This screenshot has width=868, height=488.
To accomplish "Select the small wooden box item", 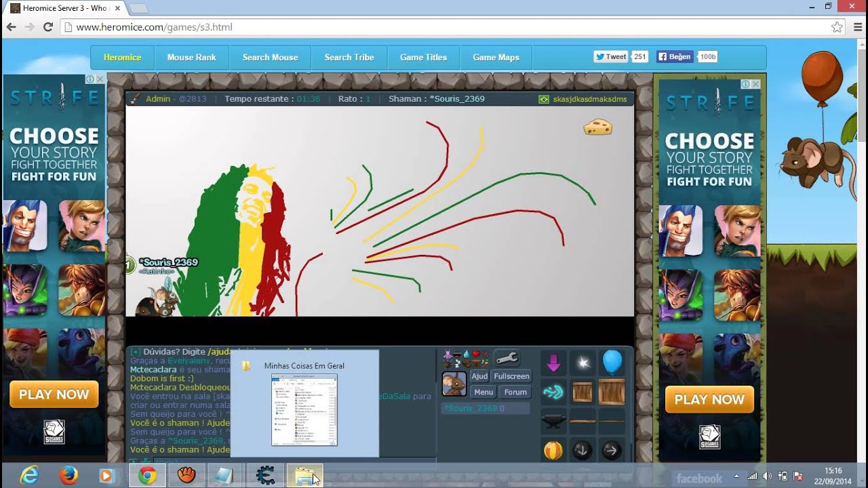I will (x=583, y=392).
